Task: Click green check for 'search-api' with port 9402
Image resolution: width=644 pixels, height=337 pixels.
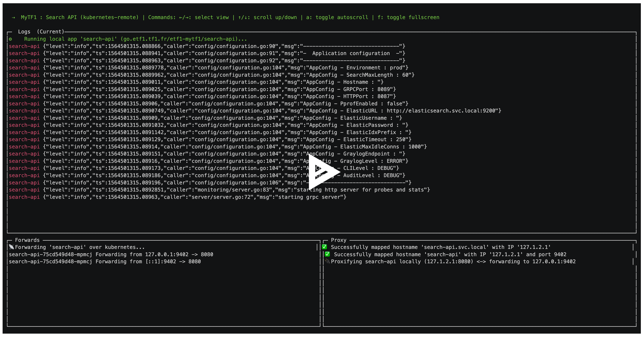Action: point(327,254)
